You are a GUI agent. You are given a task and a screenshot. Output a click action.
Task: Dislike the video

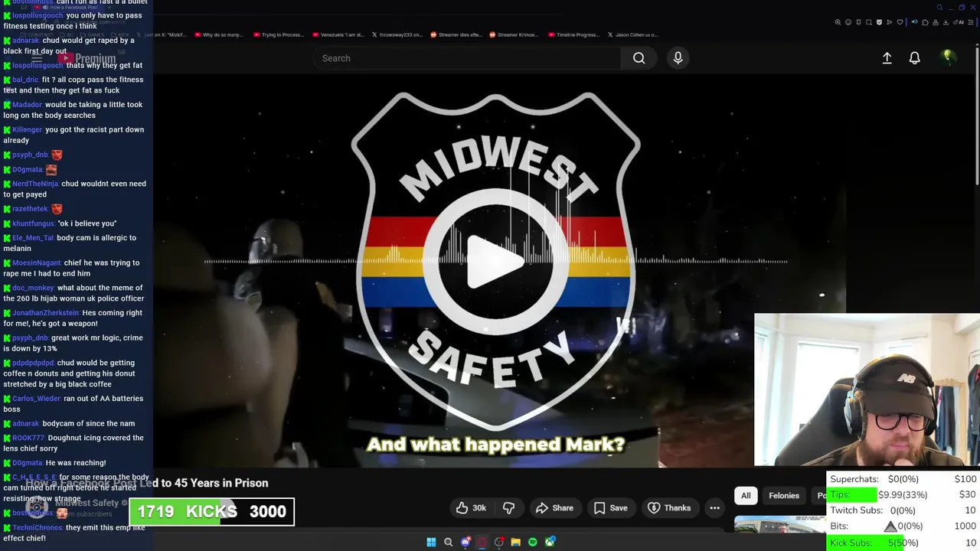[508, 508]
